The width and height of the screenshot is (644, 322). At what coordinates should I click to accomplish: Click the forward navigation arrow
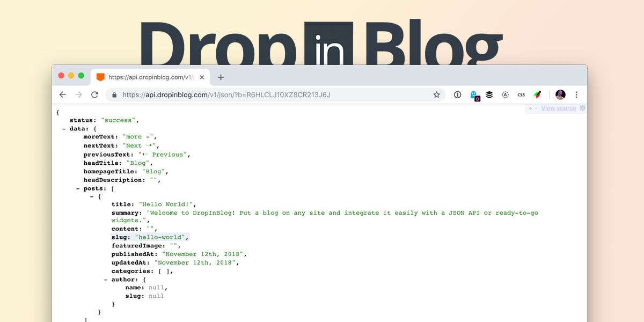coord(79,94)
